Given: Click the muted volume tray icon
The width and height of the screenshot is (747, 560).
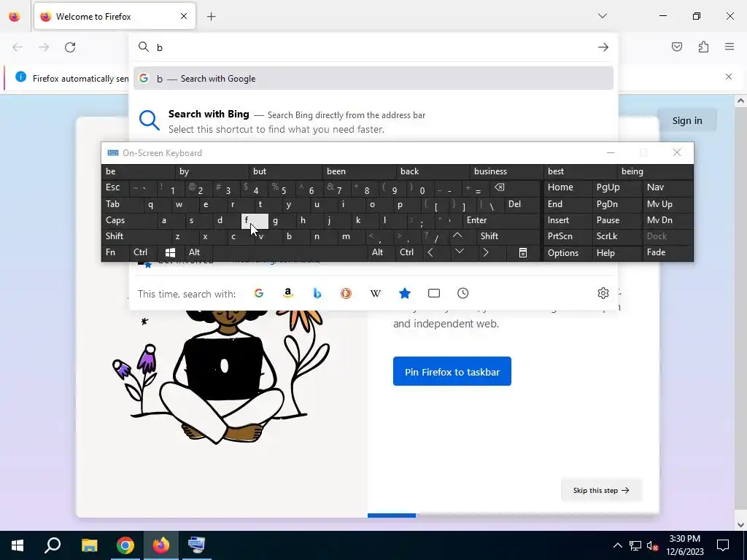Looking at the screenshot, I should [652, 545].
